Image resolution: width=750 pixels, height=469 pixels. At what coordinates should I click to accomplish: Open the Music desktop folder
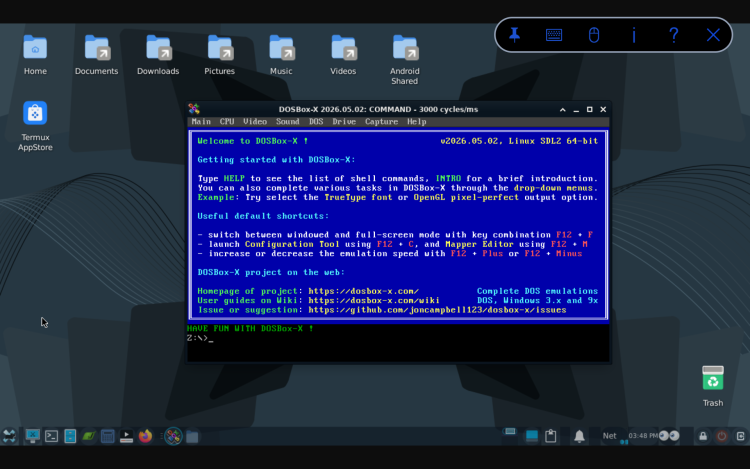(x=281, y=55)
